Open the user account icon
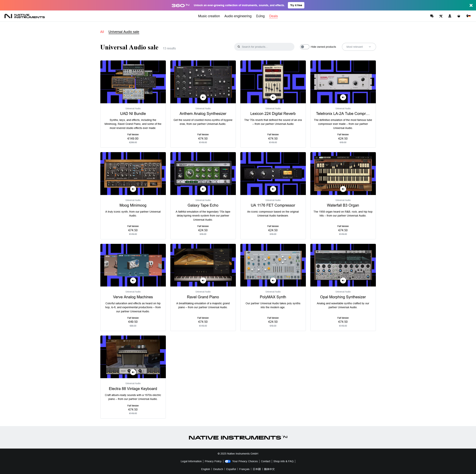 click(450, 16)
